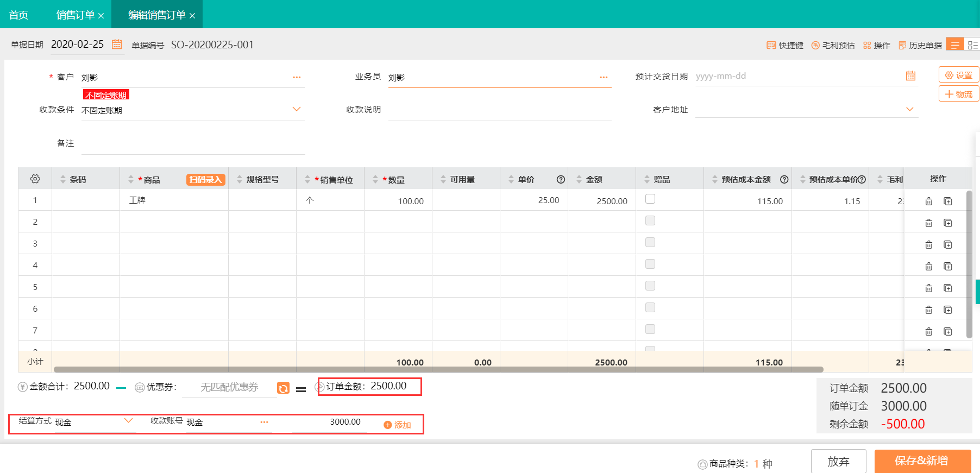Check gift box for row 4
Viewport: 980px width, 473px height.
[650, 264]
